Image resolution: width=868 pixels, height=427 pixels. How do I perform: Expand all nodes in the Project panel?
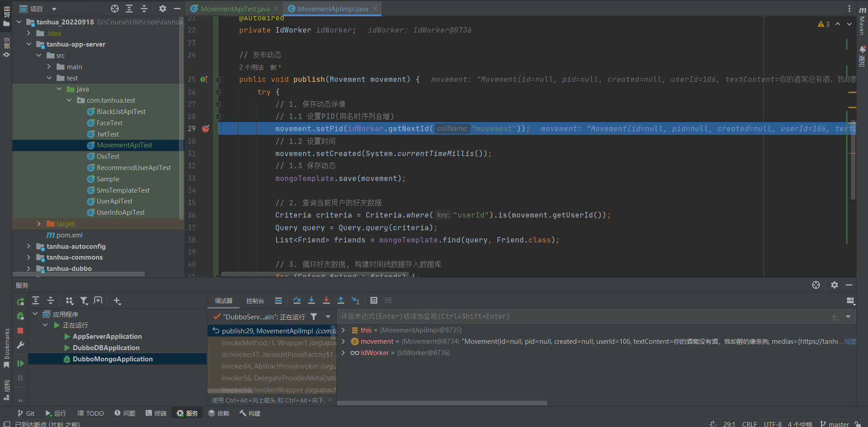(129, 9)
